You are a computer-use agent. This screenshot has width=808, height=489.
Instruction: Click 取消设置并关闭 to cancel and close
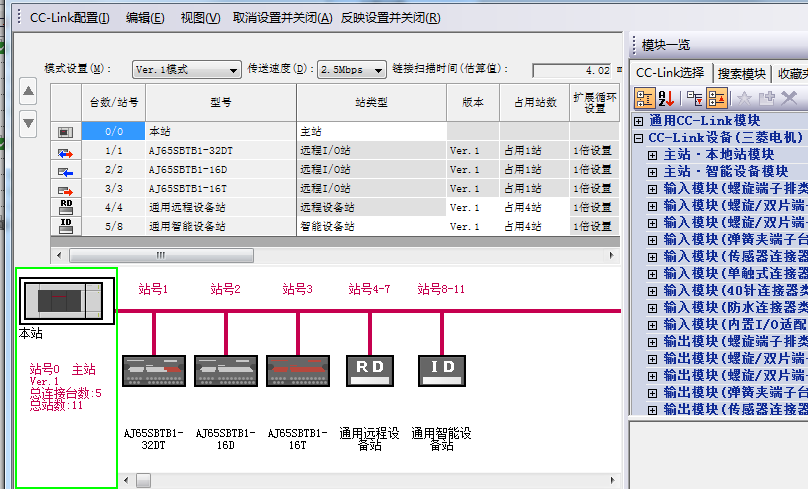coord(282,18)
